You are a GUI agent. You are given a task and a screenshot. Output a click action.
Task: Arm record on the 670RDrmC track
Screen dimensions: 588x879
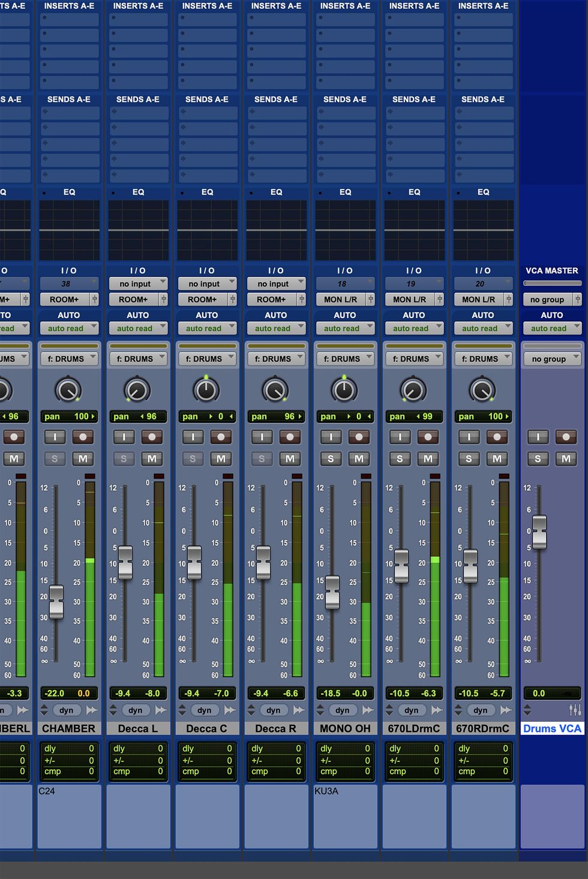[x=497, y=437]
